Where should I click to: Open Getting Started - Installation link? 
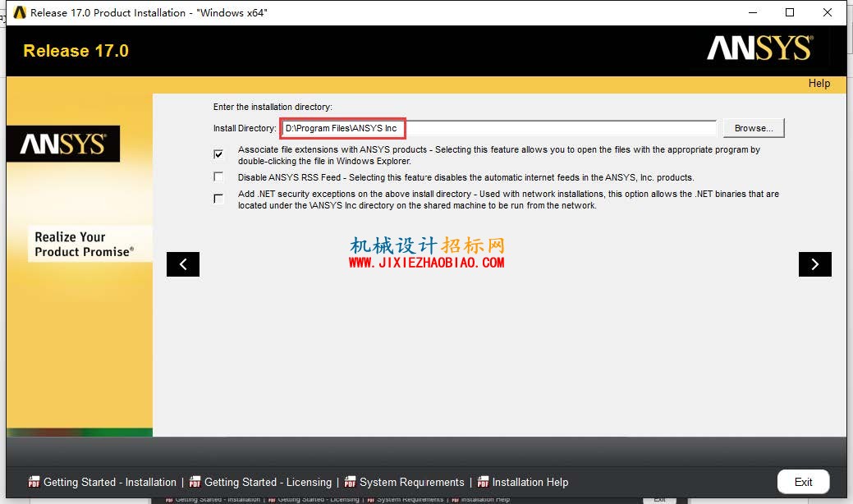point(110,483)
